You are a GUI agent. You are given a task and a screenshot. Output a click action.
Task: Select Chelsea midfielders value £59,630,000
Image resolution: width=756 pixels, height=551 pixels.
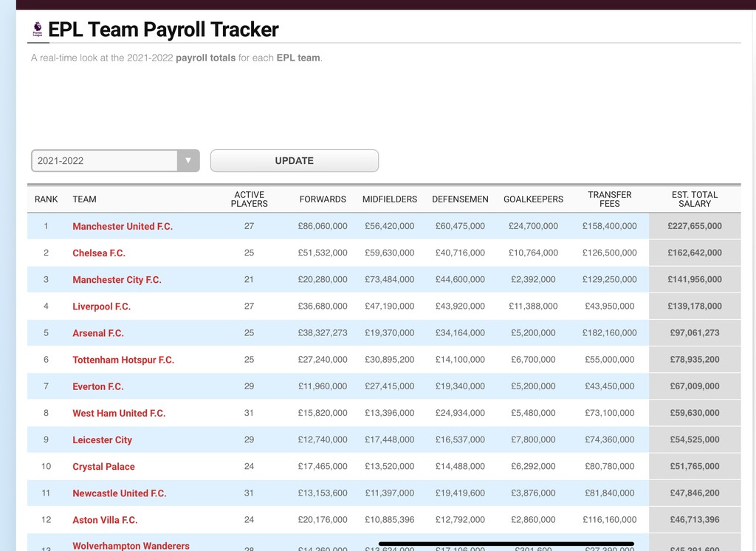coord(390,253)
